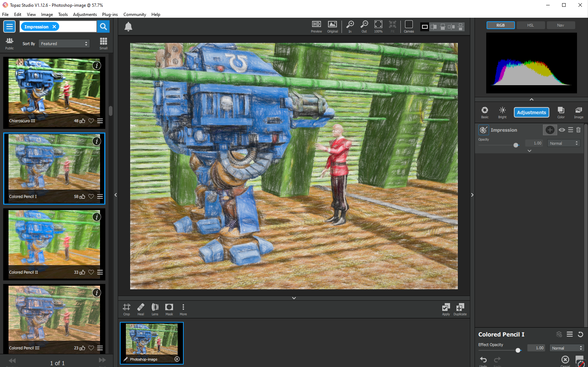Viewport: 588px width, 367px height.
Task: Select the vertical split overlay view mode
Action: point(433,27)
